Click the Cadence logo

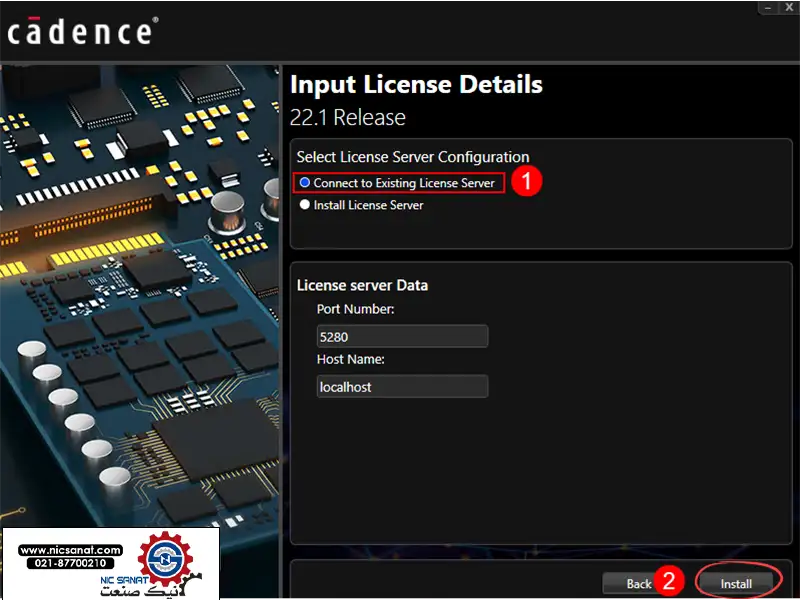(80, 32)
